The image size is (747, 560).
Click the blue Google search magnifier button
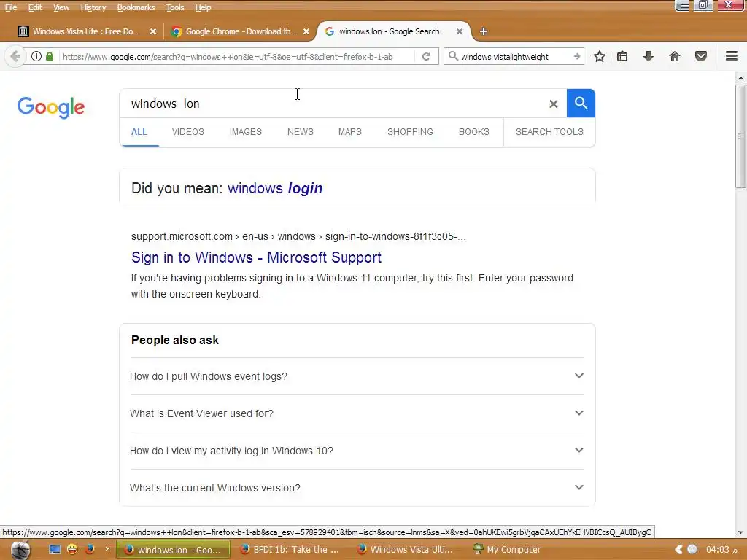pos(581,103)
